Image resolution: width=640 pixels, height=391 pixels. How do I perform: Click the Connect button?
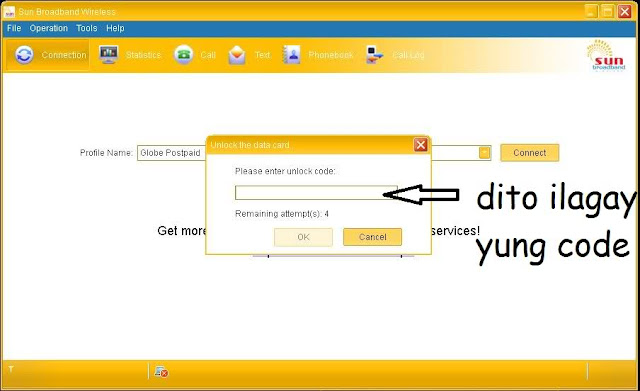(x=529, y=153)
